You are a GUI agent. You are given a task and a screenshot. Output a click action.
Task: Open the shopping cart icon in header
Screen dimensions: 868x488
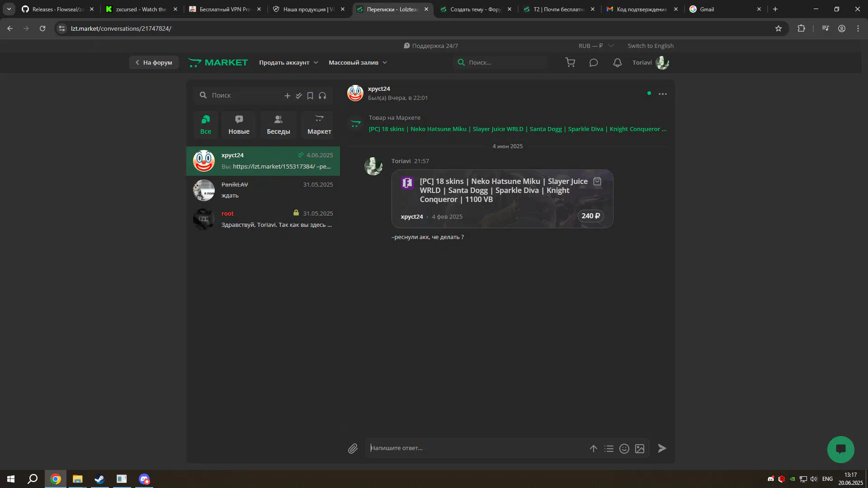pos(570,63)
